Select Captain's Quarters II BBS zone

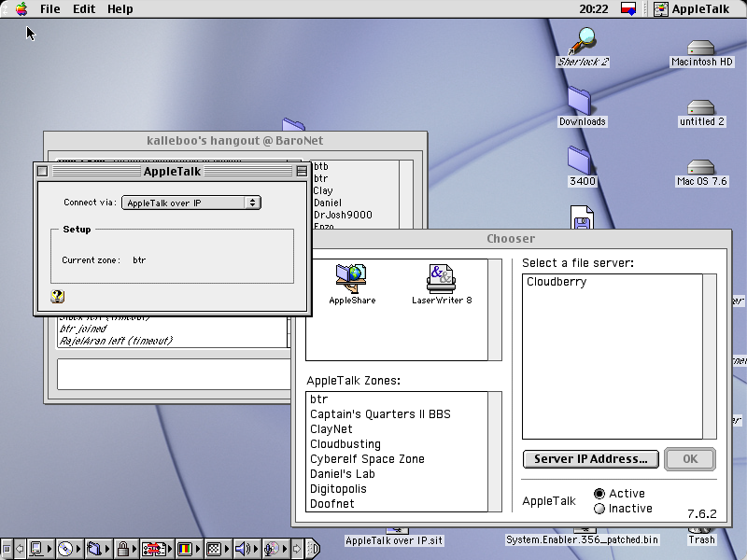(396, 414)
